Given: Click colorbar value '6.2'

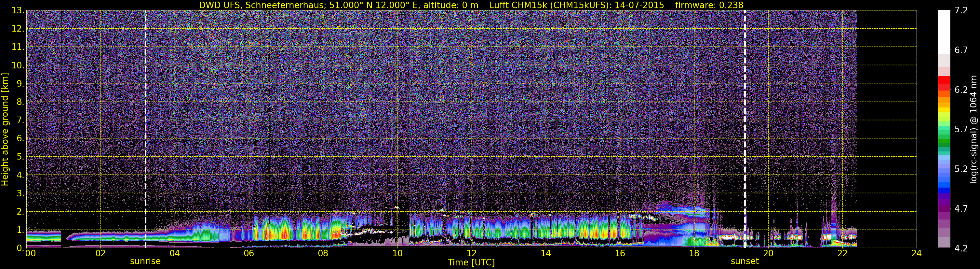Looking at the screenshot, I should (x=961, y=90).
